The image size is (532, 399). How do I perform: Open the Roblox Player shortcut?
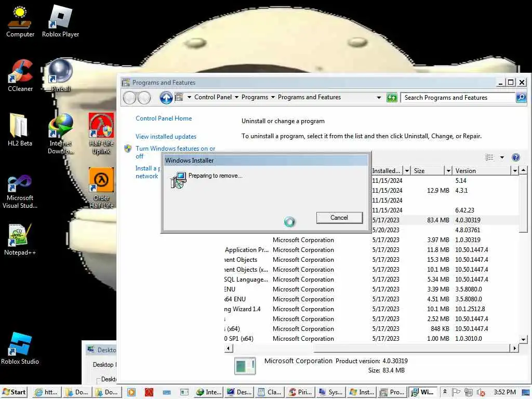60,22
